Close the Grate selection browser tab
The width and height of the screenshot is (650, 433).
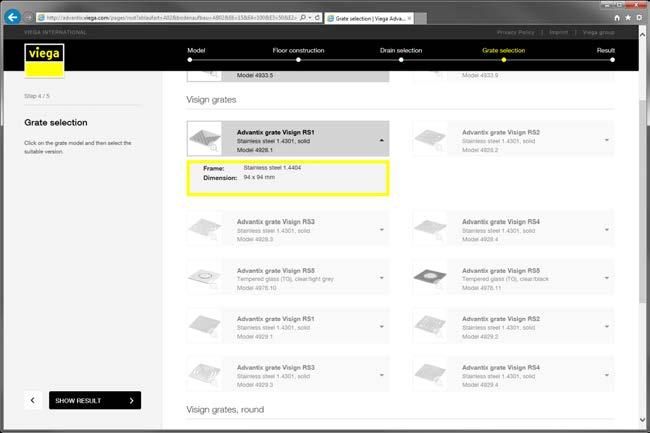409,18
